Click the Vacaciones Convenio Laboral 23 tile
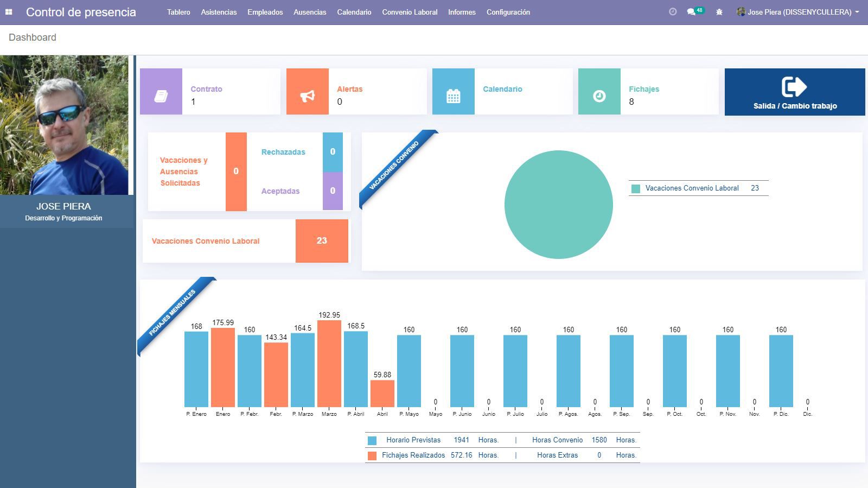This screenshot has width=868, height=488. point(322,241)
